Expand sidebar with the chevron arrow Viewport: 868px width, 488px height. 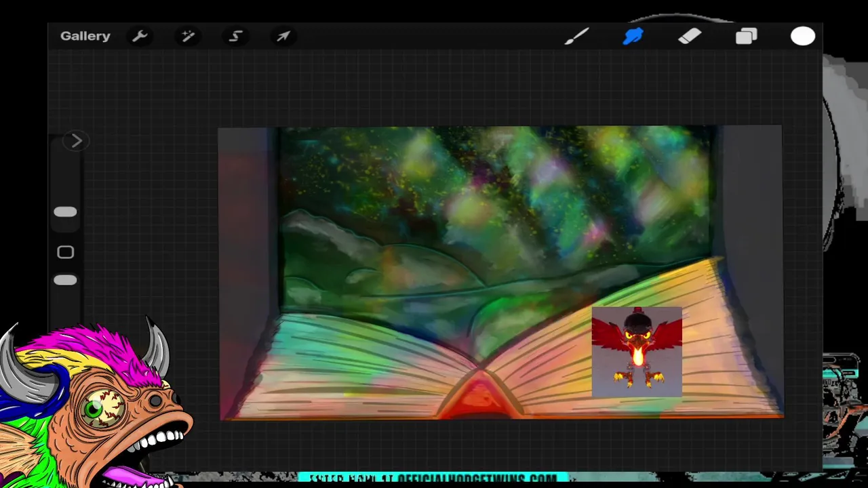(76, 141)
